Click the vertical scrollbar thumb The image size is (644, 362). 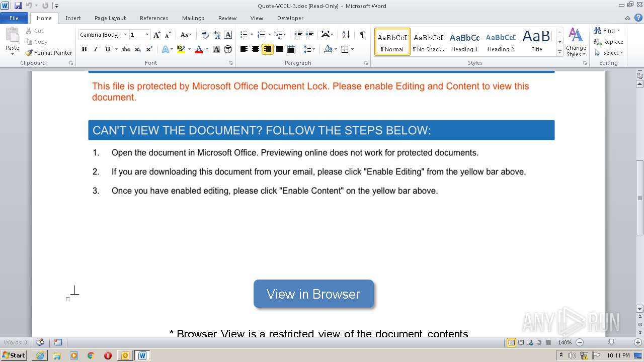click(x=639, y=198)
